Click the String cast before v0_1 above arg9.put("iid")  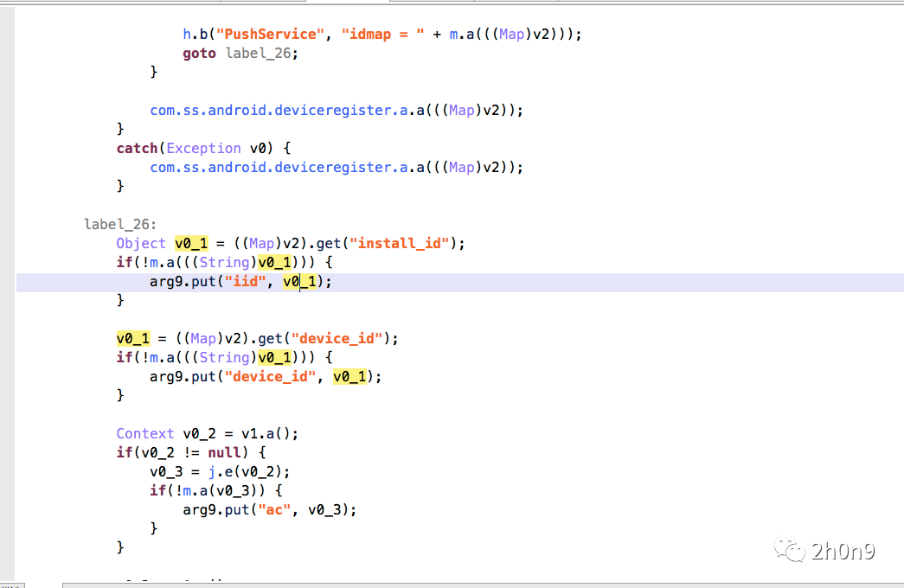click(224, 262)
